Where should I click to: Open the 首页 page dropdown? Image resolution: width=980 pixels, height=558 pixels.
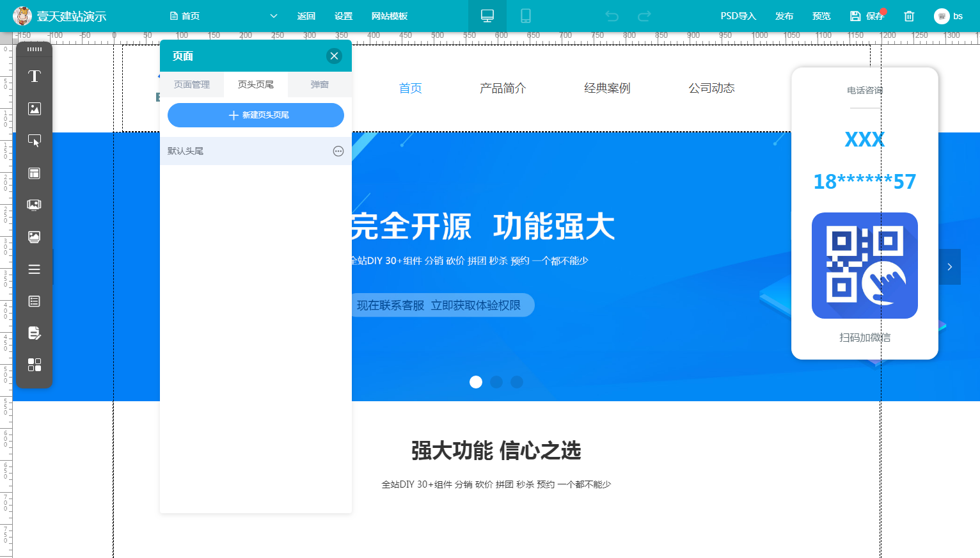[223, 16]
